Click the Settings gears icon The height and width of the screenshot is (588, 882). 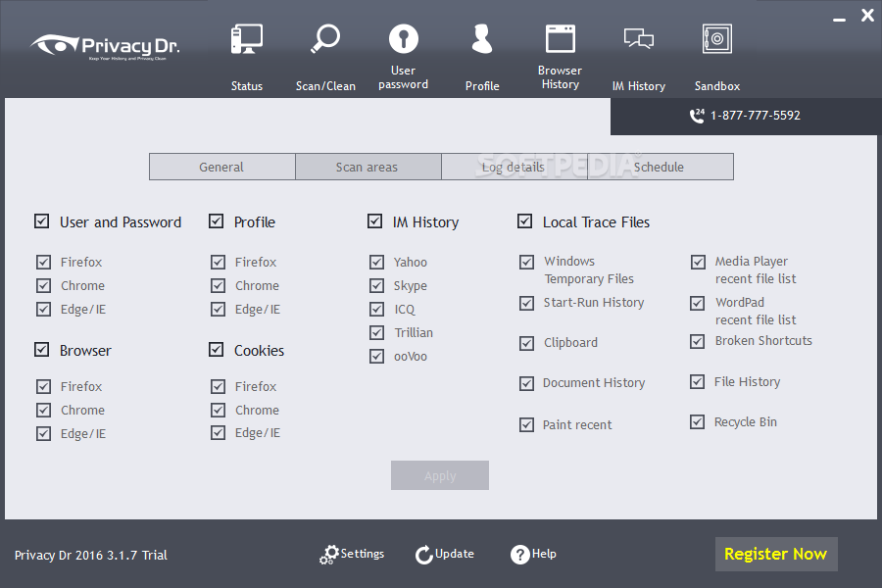329,555
